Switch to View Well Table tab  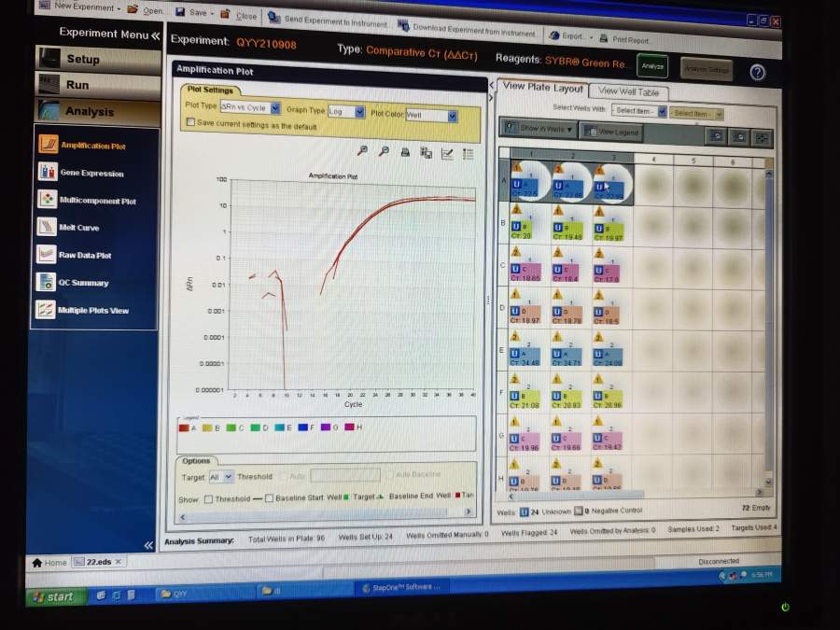pyautogui.click(x=628, y=91)
